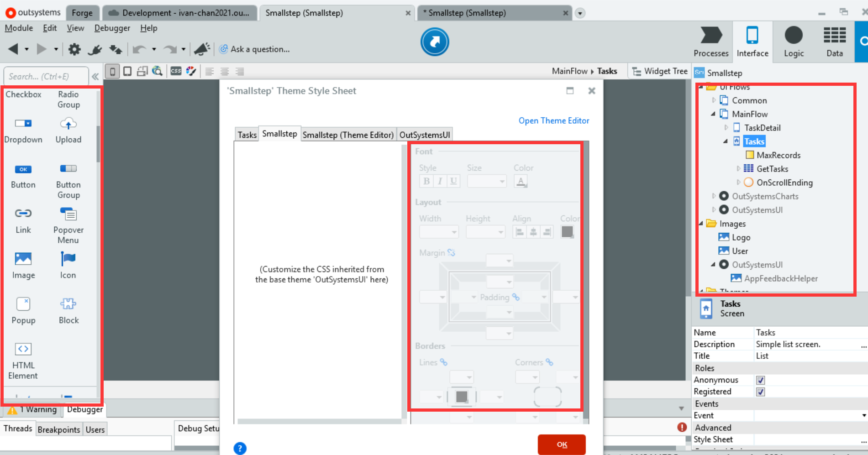Toggle italic font style
The image size is (868, 455).
440,181
